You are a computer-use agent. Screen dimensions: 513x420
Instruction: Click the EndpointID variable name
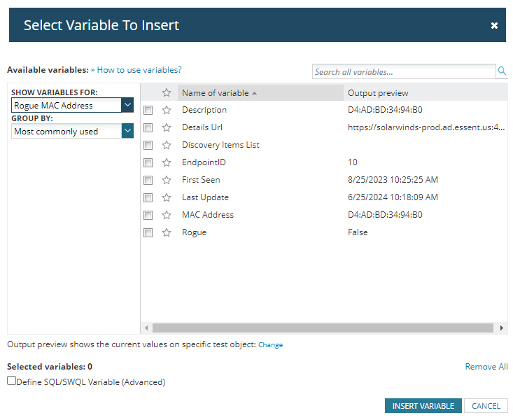click(x=204, y=162)
